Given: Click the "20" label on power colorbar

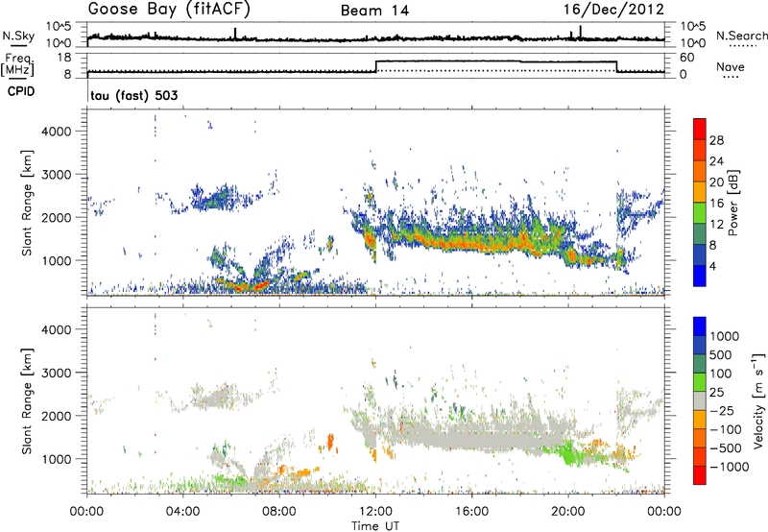Looking at the screenshot, I should coord(716,182).
